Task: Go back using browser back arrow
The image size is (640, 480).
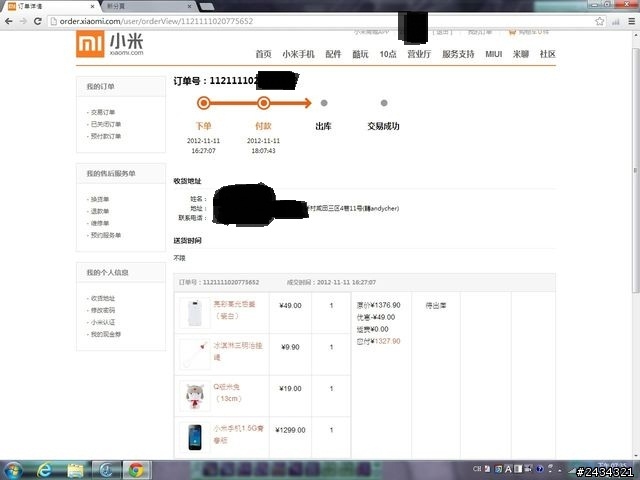Action: coord(9,21)
